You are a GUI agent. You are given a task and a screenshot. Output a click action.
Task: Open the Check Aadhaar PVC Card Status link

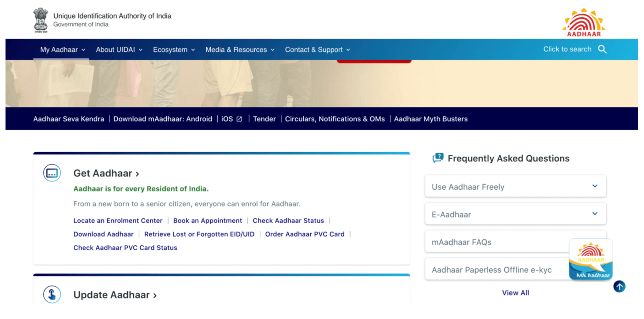[125, 248]
